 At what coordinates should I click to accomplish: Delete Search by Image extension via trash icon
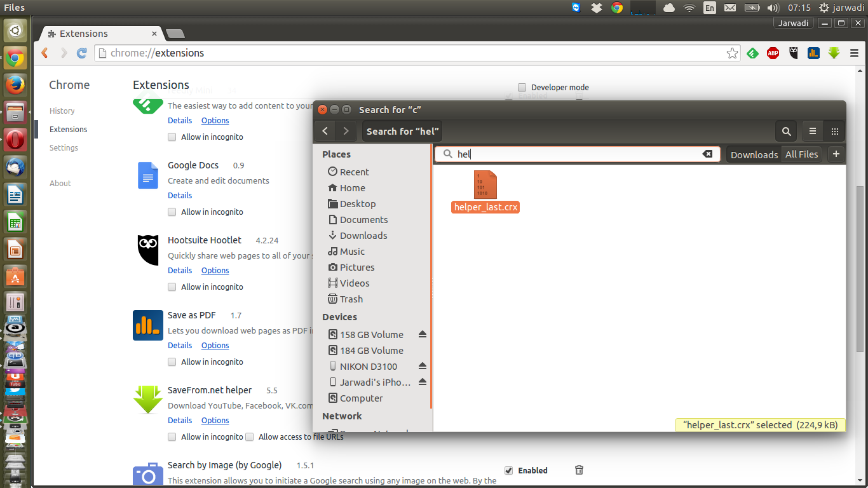point(579,470)
